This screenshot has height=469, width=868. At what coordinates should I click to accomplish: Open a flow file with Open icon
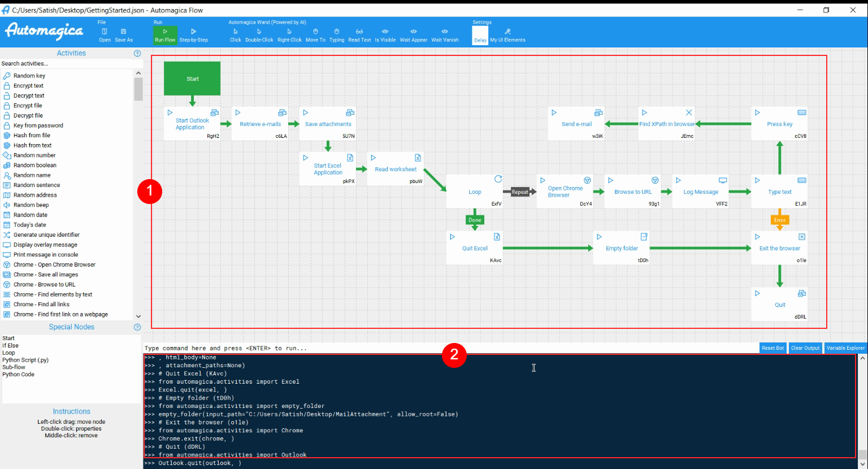pos(105,35)
